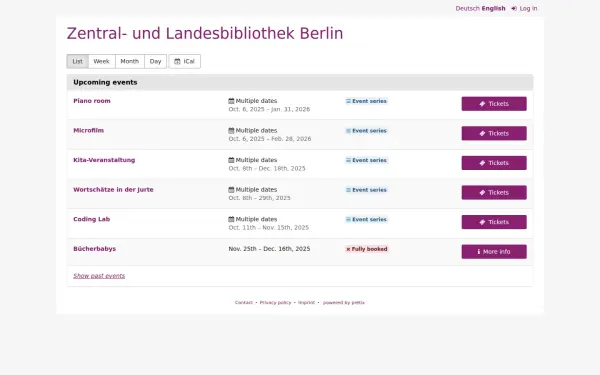Click date Nov. 25th – Dec. 16th, 2025
This screenshot has height=375, width=600.
(269, 249)
